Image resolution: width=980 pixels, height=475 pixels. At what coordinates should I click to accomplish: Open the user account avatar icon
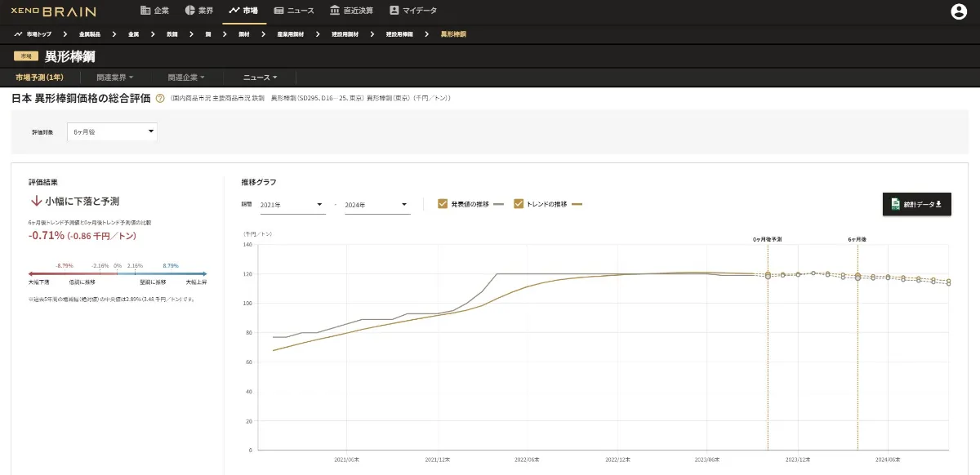[959, 11]
